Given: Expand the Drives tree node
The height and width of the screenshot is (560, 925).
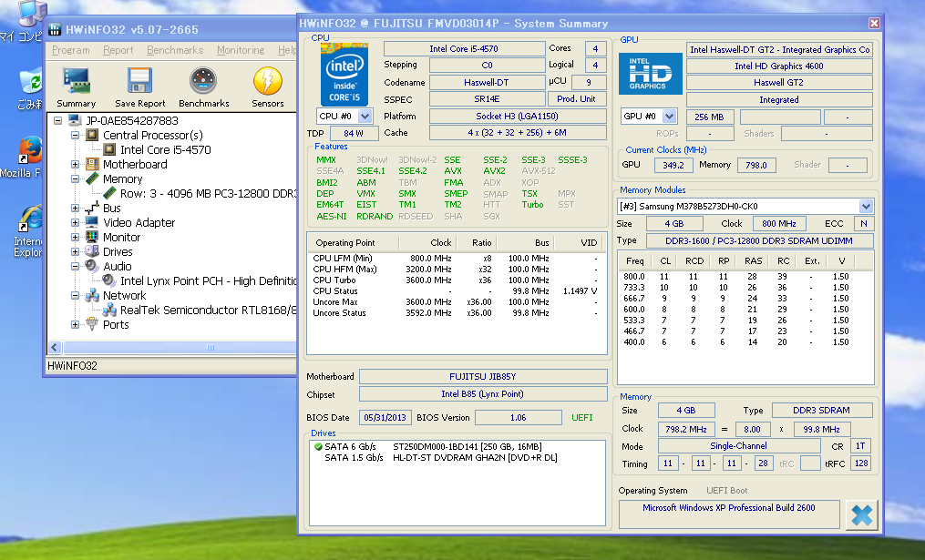Looking at the screenshot, I should (x=76, y=252).
